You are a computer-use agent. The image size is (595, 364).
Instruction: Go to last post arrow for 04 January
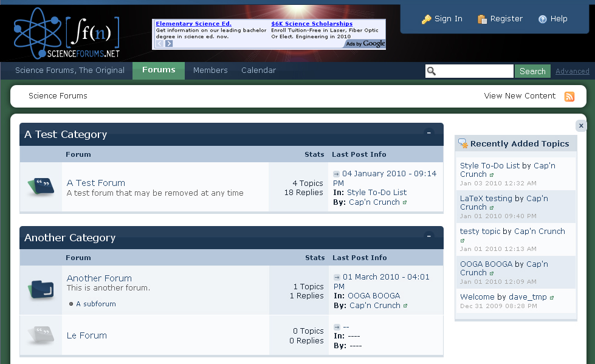pyautogui.click(x=337, y=174)
